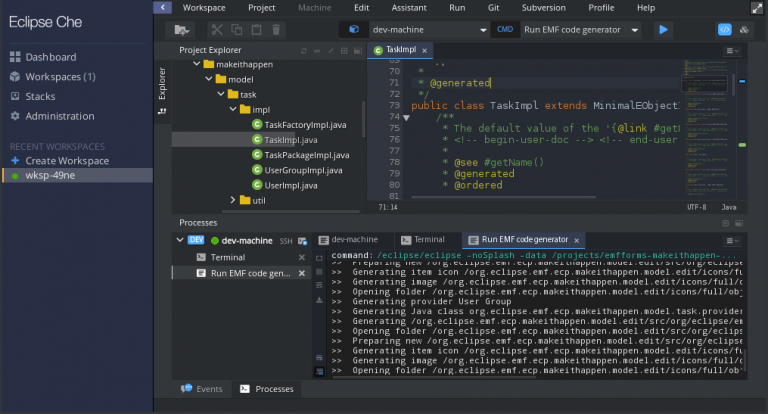Screen dimensions: 768x414
Task: Expand the util folder
Action: click(x=233, y=200)
